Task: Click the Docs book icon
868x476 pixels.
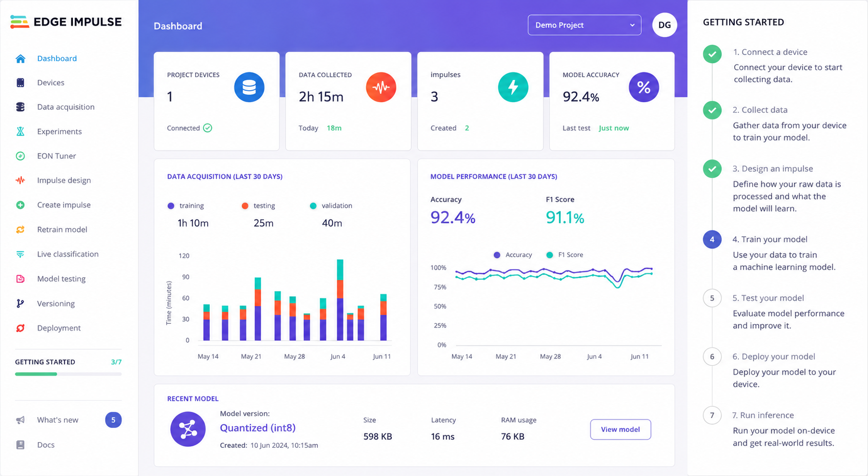Action: pos(21,445)
